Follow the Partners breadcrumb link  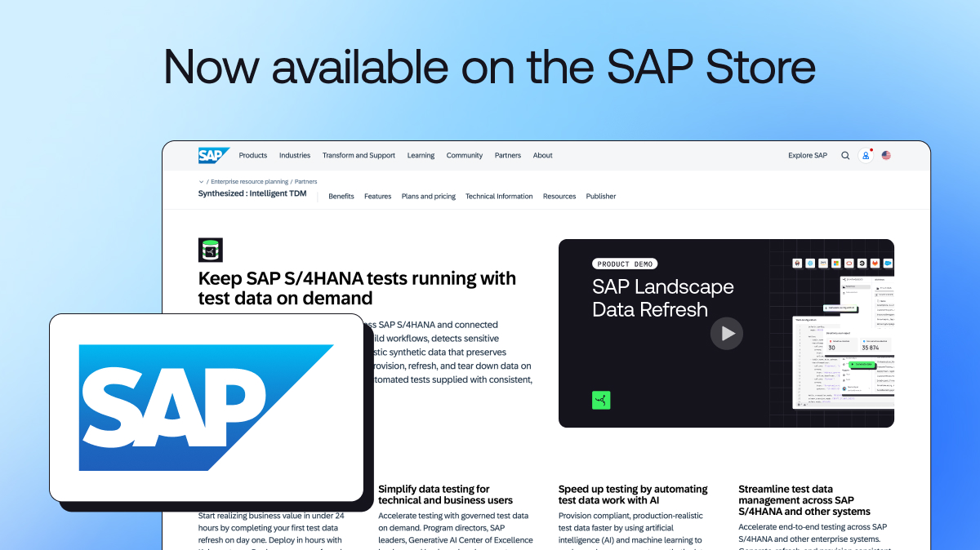click(x=306, y=181)
